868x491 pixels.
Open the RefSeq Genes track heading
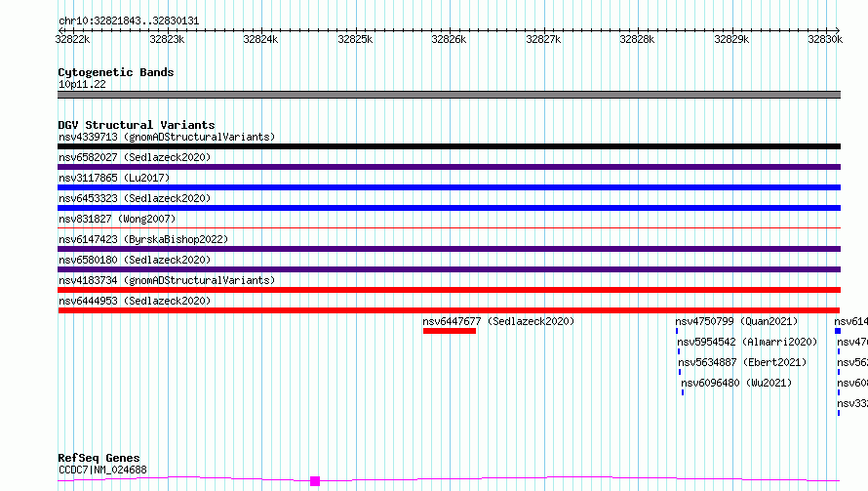tap(99, 458)
